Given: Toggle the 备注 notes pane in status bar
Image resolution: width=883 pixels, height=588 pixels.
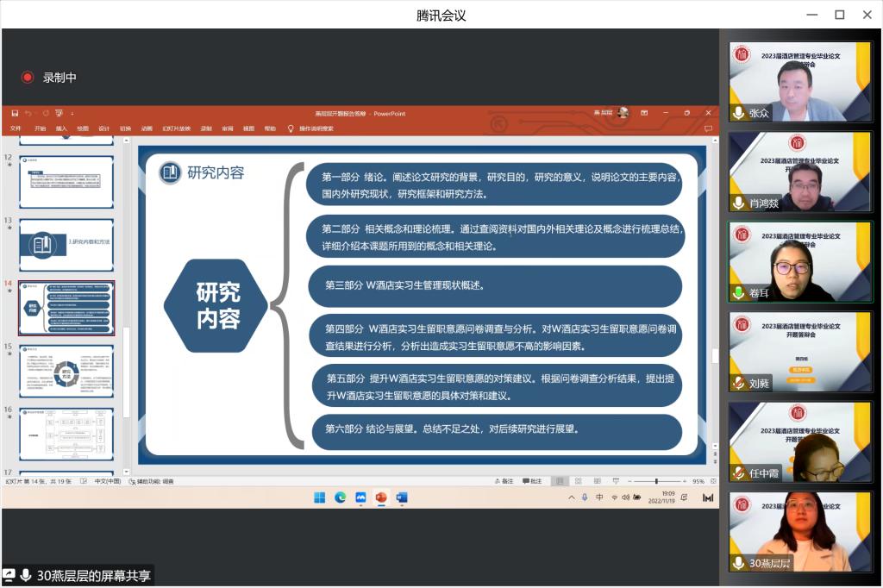Looking at the screenshot, I should pyautogui.click(x=504, y=481).
